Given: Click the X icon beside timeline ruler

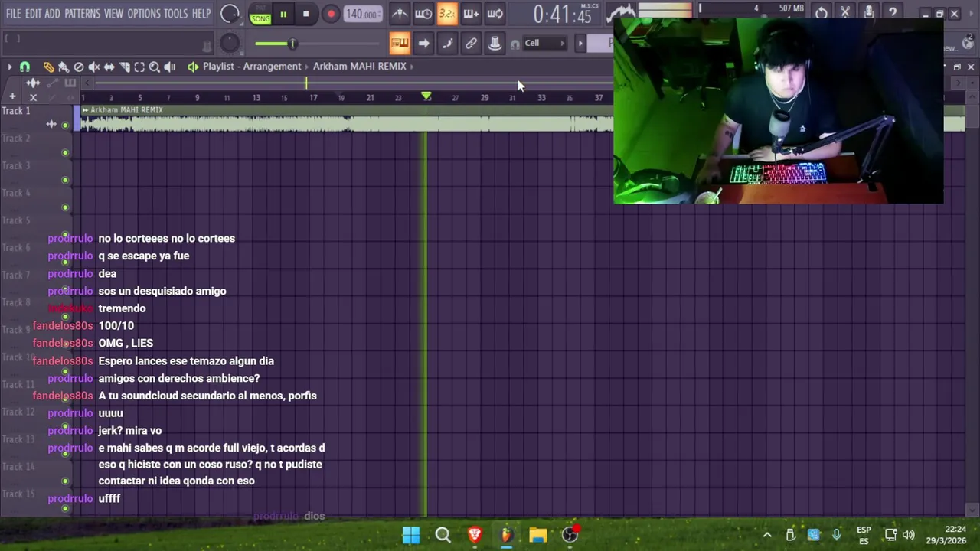Looking at the screenshot, I should click(33, 97).
